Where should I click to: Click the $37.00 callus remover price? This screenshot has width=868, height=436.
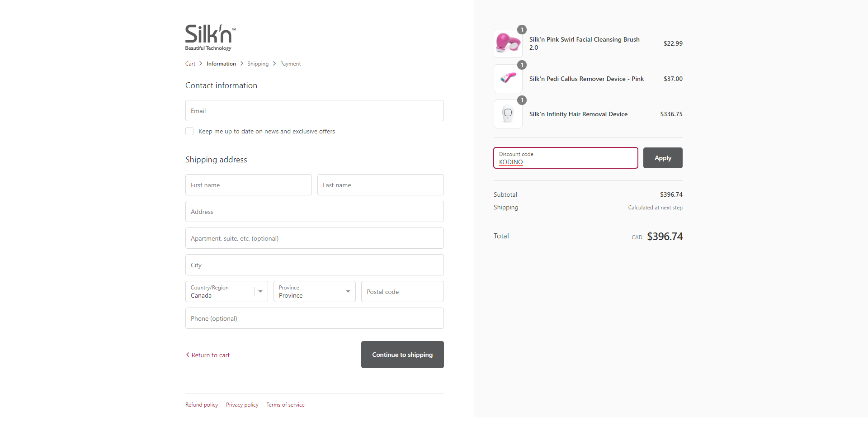click(x=673, y=79)
